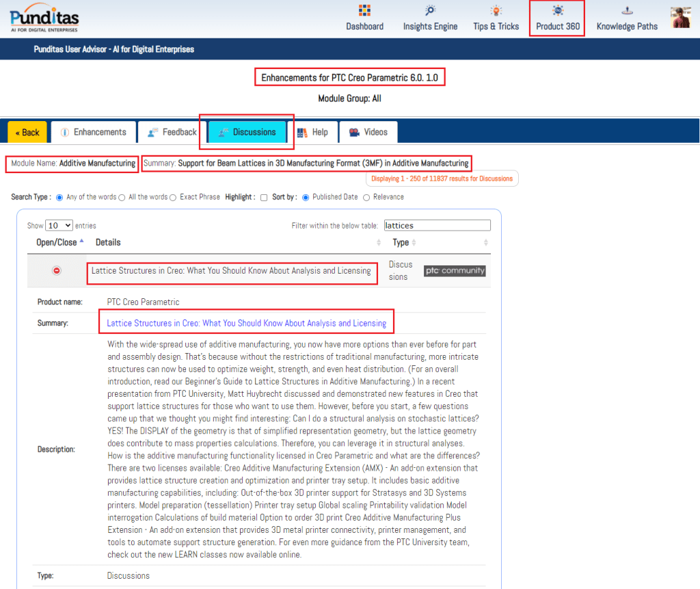The height and width of the screenshot is (589, 700).
Task: Open the Product 360 icon
Action: [x=558, y=11]
